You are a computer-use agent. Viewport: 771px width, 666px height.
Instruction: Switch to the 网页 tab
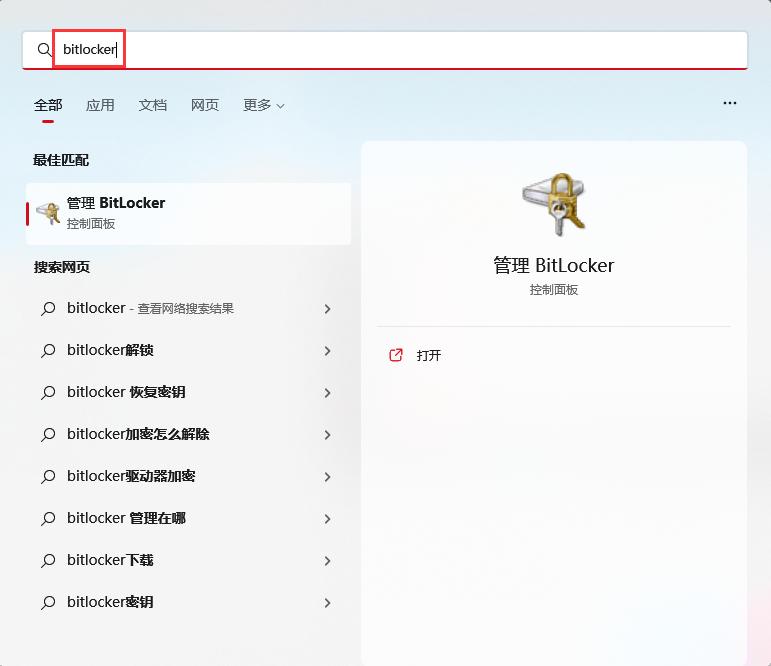click(x=205, y=105)
